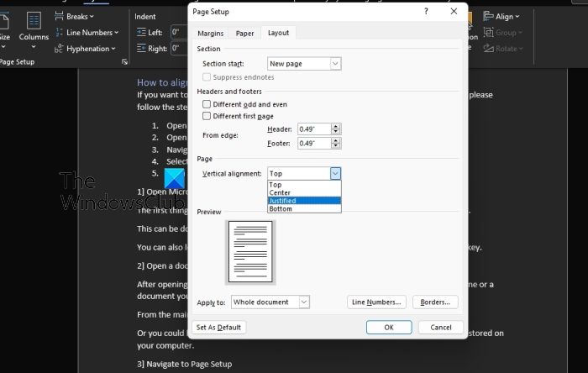This screenshot has height=373, width=588.
Task: Click the Indent Right input field
Action: (179, 49)
